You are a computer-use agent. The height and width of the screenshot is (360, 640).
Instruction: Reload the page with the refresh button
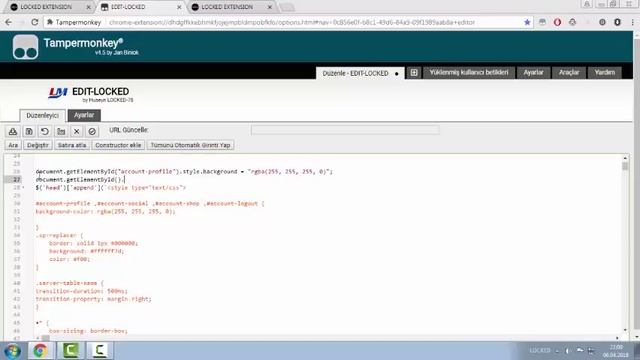(35, 22)
